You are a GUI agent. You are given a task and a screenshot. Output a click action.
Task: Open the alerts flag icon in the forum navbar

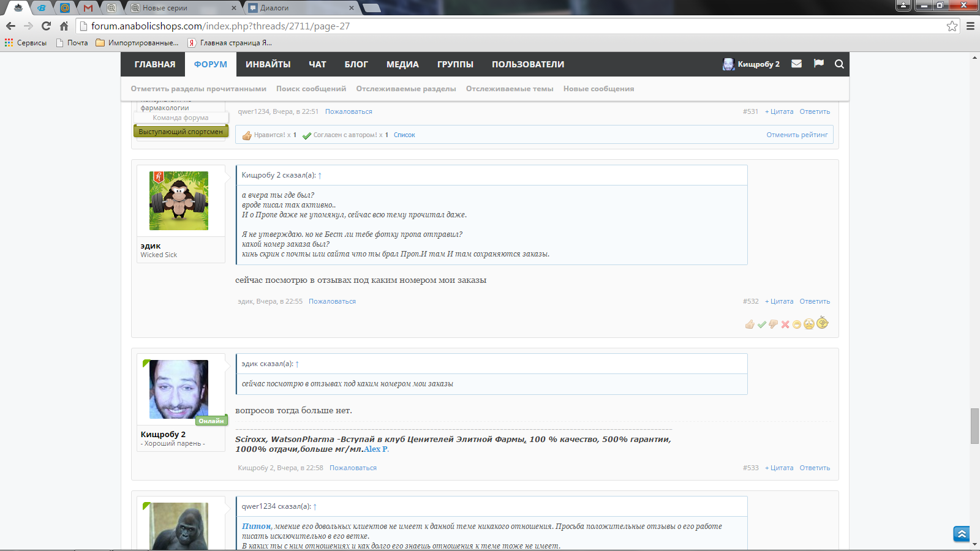pos(818,64)
